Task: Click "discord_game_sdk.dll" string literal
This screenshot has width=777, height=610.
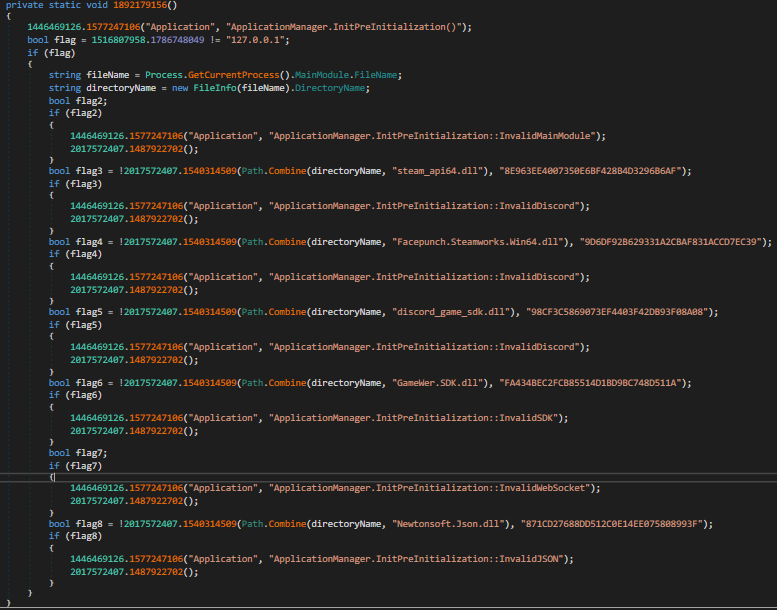Action: click(451, 312)
